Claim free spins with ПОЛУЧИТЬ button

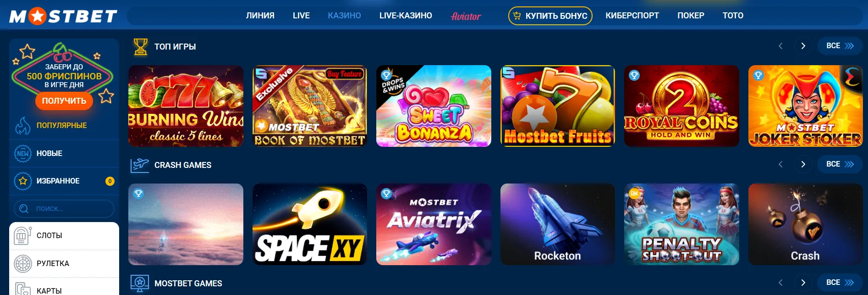64,100
